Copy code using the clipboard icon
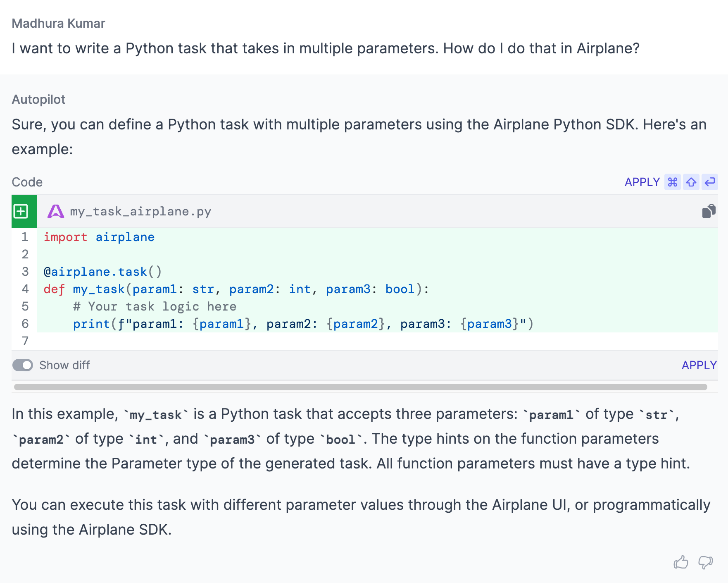Viewport: 728px width, 583px height. pyautogui.click(x=709, y=211)
